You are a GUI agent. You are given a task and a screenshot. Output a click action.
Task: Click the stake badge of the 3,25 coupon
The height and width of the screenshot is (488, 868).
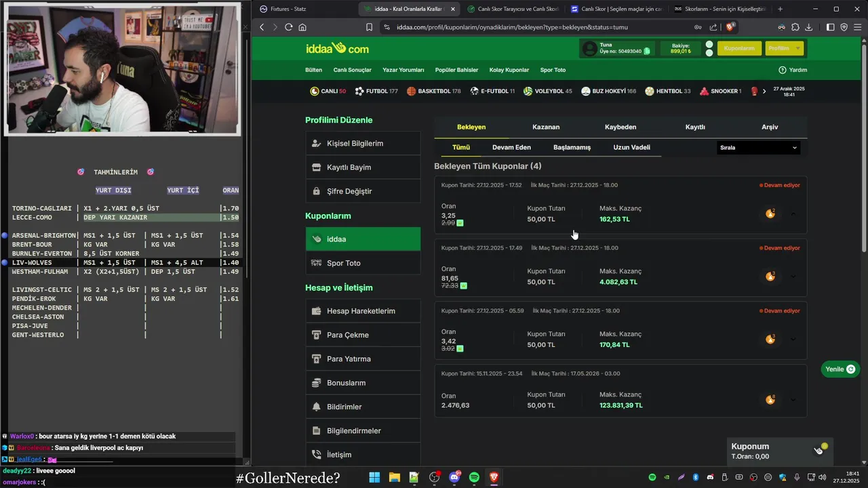coord(770,213)
